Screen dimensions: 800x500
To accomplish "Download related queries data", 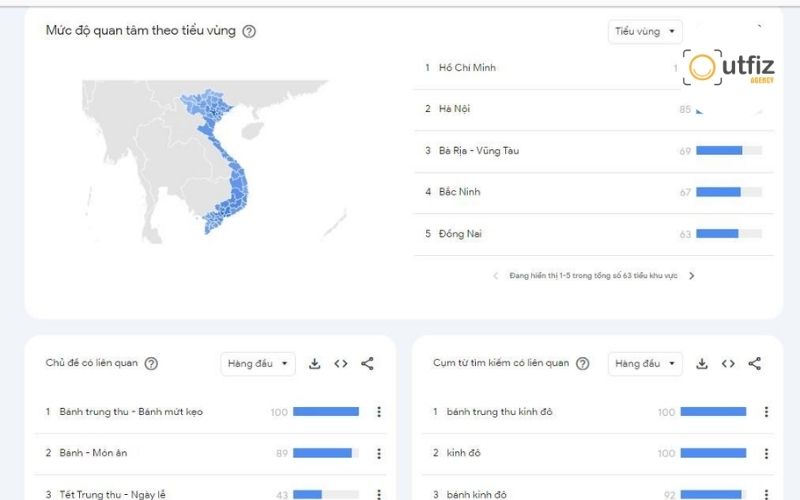I will [702, 364].
